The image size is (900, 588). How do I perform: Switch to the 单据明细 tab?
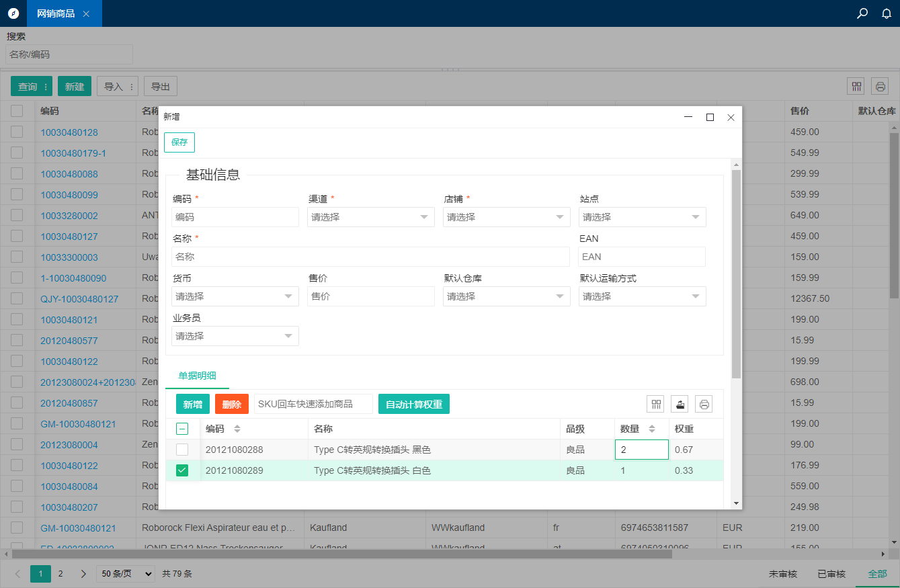point(197,376)
